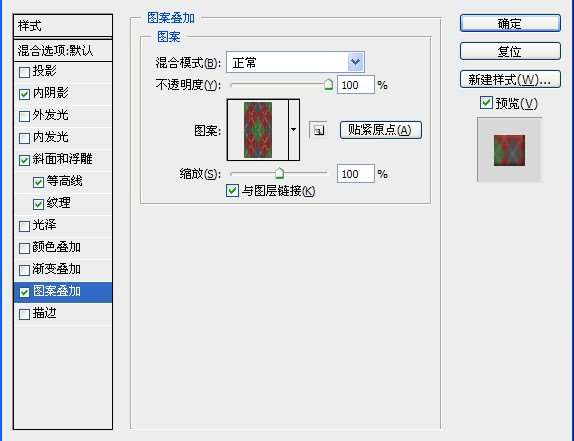The height and width of the screenshot is (441, 574).
Task: Click the 不透明度 slider handle
Action: click(329, 84)
